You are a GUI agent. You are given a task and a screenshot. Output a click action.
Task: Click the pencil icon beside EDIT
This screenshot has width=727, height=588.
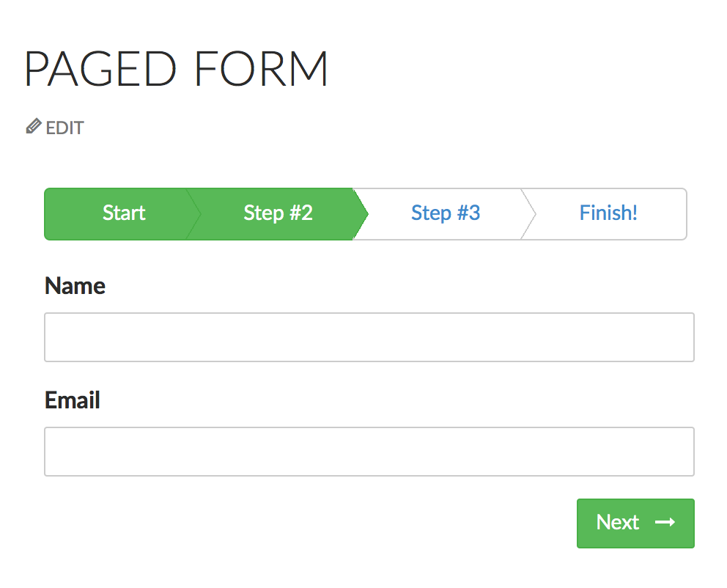pos(33,127)
